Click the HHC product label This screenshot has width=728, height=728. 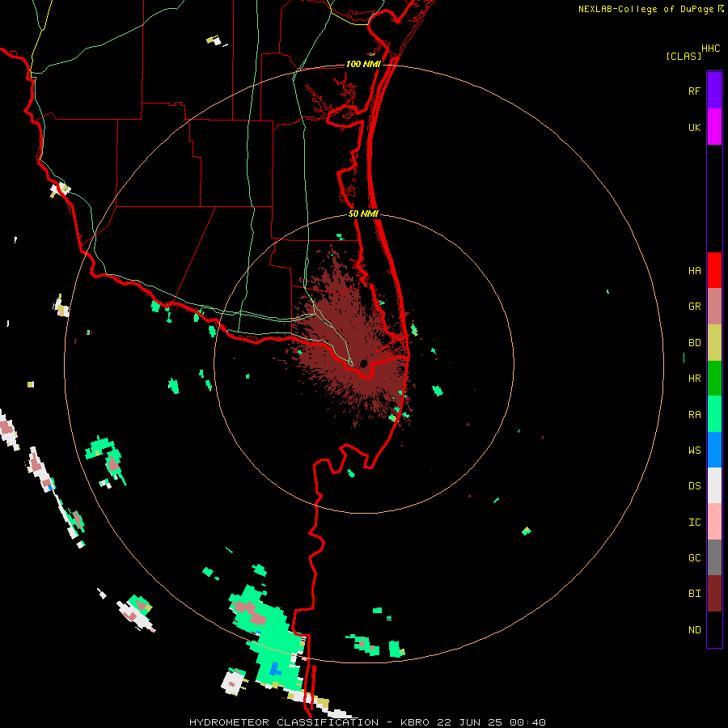tap(710, 49)
